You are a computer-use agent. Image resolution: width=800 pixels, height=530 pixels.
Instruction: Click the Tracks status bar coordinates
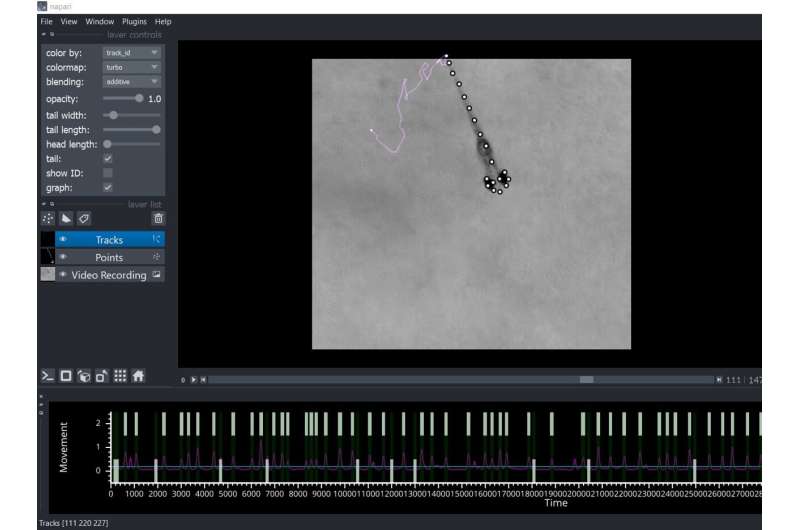click(74, 523)
